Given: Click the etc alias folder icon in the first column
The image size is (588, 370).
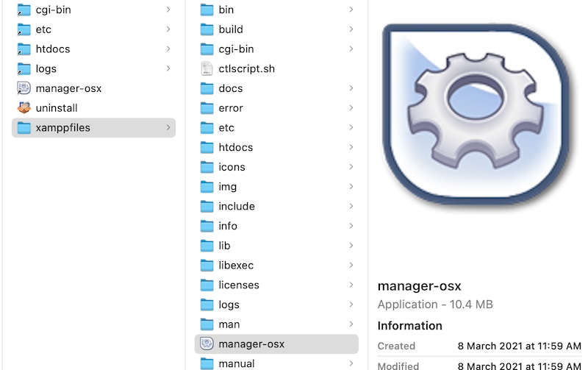Looking at the screenshot, I should 24,29.
